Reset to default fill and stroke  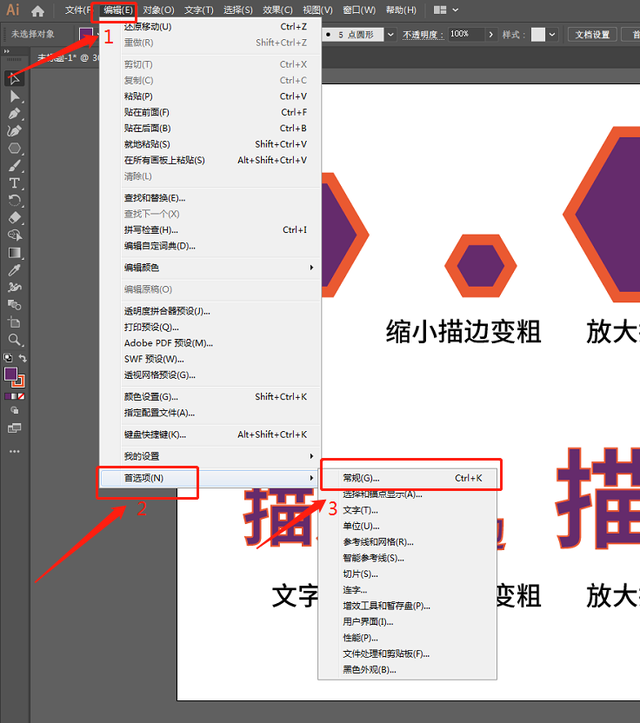[8, 358]
